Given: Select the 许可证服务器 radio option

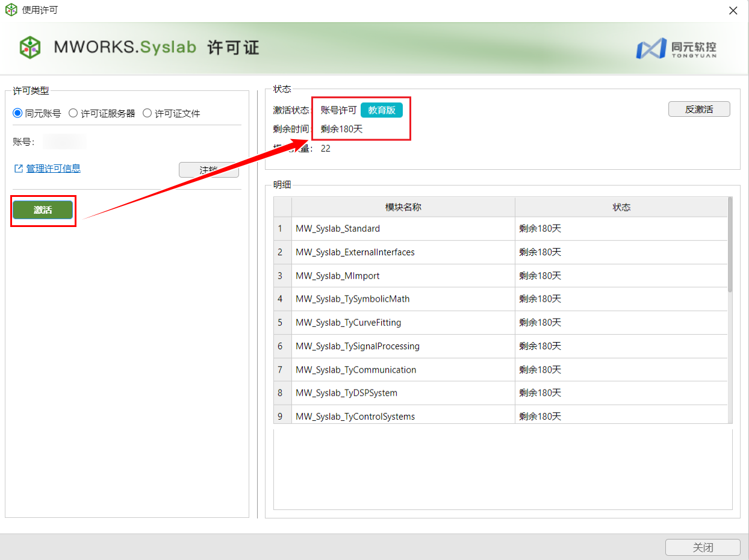Looking at the screenshot, I should [73, 113].
